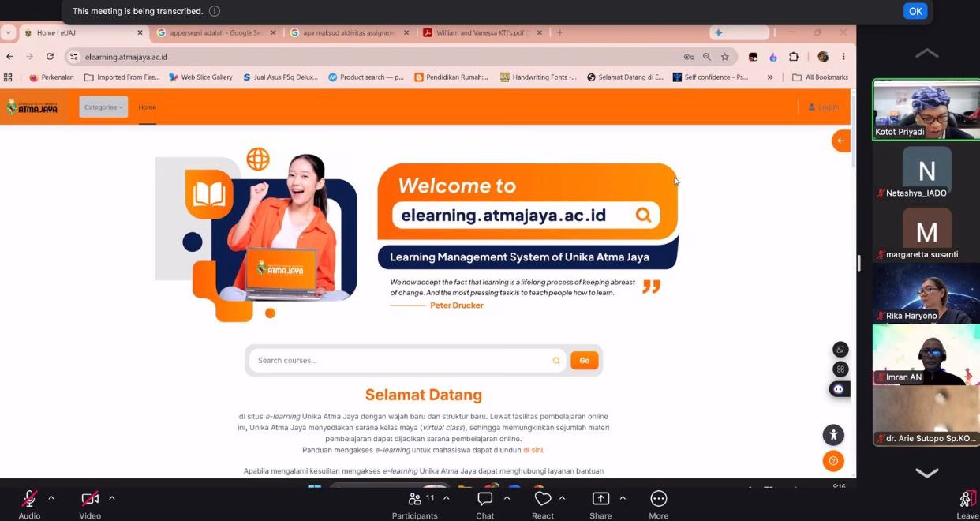Open Chrome three-dot menu
Image resolution: width=980 pixels, height=521 pixels.
pos(843,57)
